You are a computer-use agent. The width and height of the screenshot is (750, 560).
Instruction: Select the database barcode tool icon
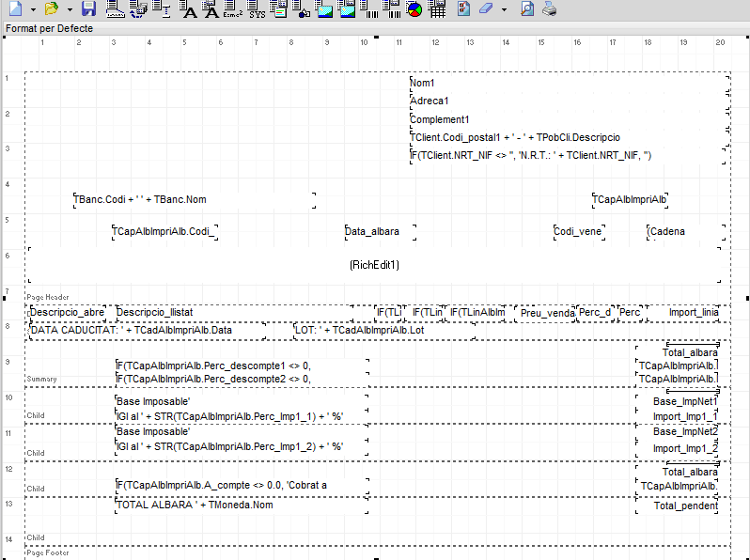pyautogui.click(x=392, y=8)
